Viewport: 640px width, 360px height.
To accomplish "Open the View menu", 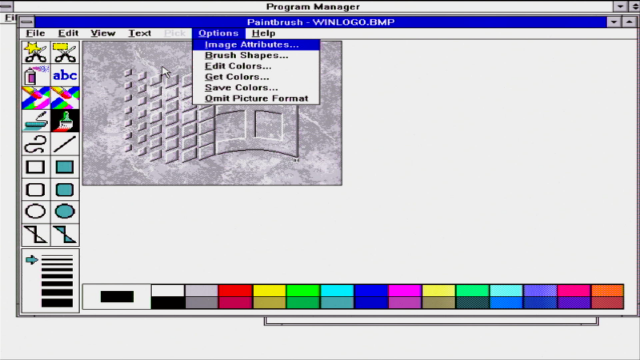I will coord(103,33).
